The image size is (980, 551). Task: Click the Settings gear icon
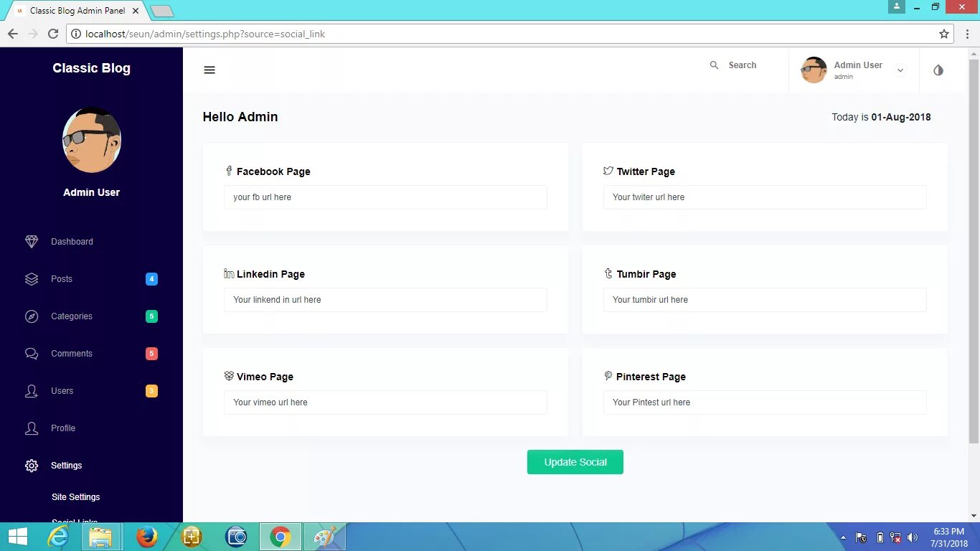click(x=32, y=466)
